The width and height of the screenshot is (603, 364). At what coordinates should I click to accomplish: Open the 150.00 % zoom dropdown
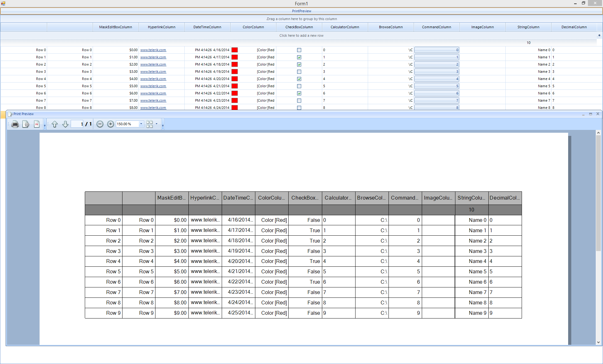pos(141,124)
